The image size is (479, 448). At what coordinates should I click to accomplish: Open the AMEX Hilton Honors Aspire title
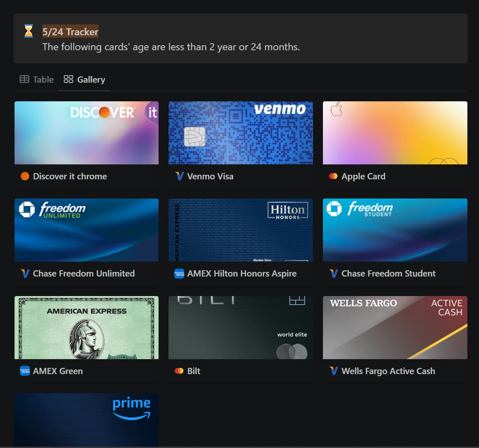coord(242,274)
